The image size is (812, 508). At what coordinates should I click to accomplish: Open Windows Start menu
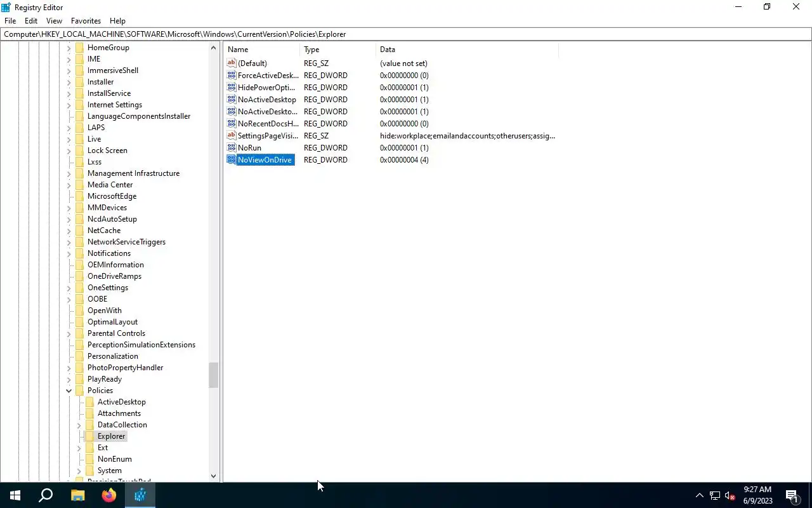point(15,495)
